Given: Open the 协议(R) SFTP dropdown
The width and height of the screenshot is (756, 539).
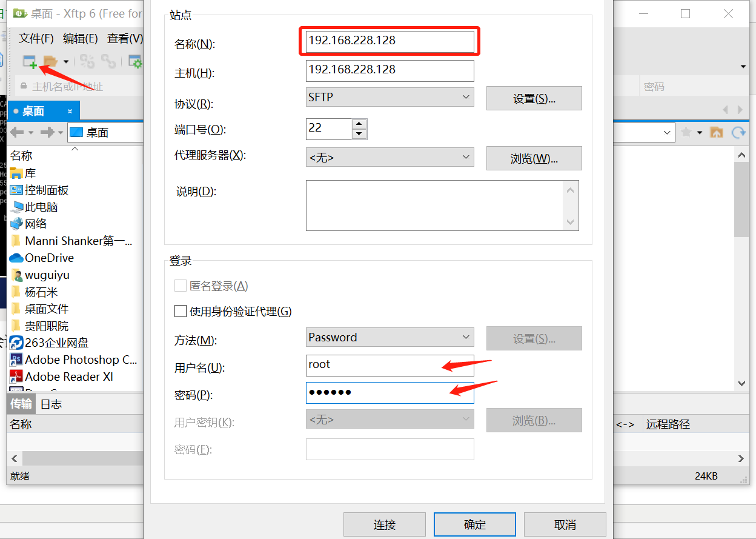Looking at the screenshot, I should pos(390,97).
